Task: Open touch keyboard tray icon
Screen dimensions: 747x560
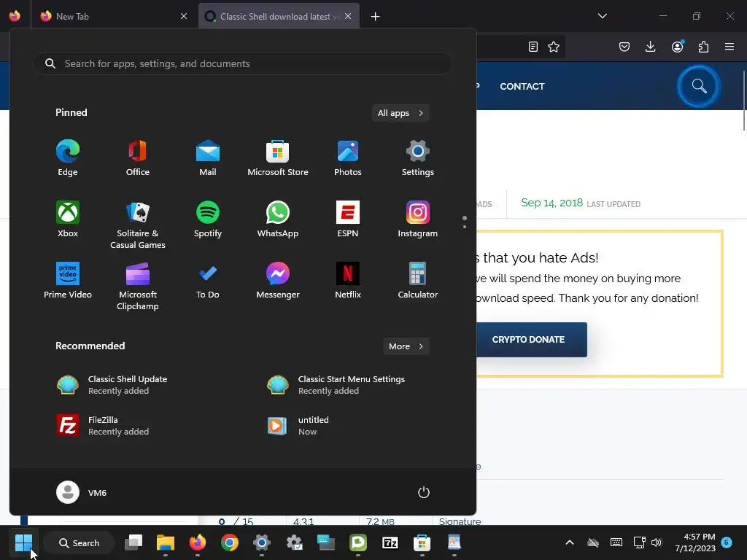Action: point(616,542)
